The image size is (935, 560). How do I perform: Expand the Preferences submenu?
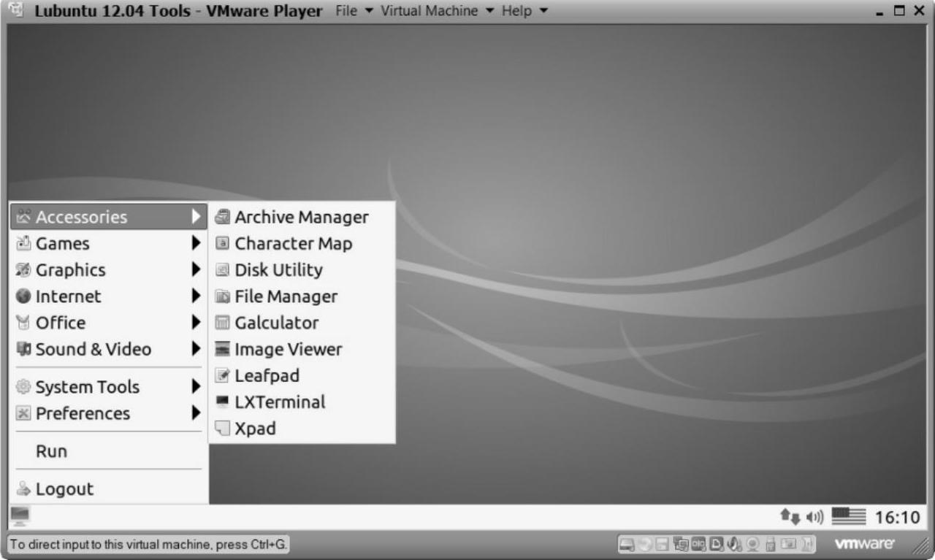point(109,413)
